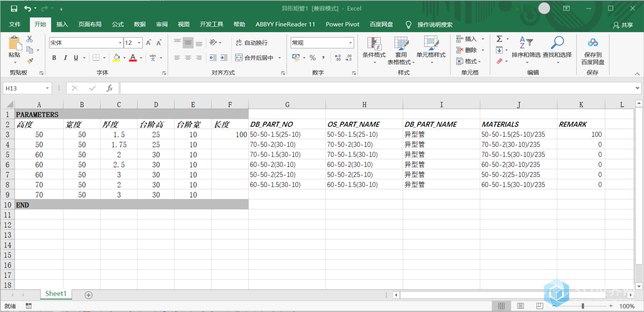
Task: Toggle Wrap Text (自动换行)
Action: point(252,43)
